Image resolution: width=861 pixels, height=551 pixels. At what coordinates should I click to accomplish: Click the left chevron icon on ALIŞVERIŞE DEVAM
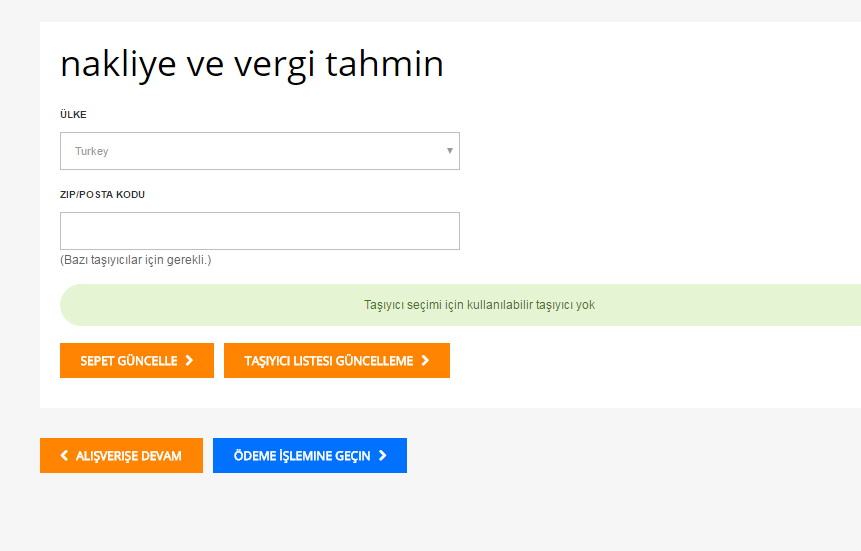(65, 455)
